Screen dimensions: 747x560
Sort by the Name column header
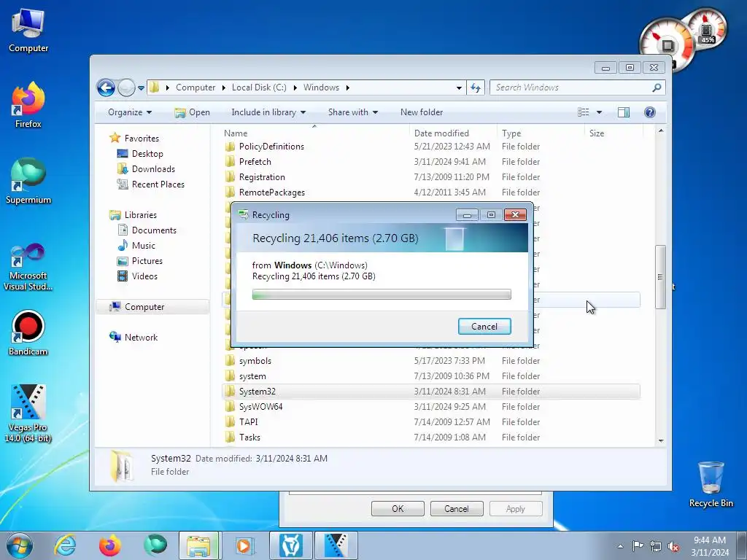[x=314, y=133]
